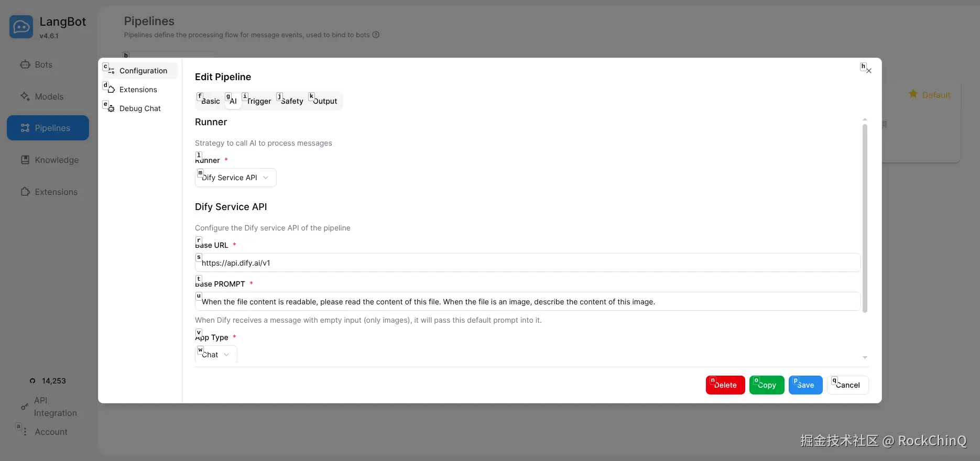The width and height of the screenshot is (980, 461).
Task: Switch to the Safety tab
Action: point(292,101)
